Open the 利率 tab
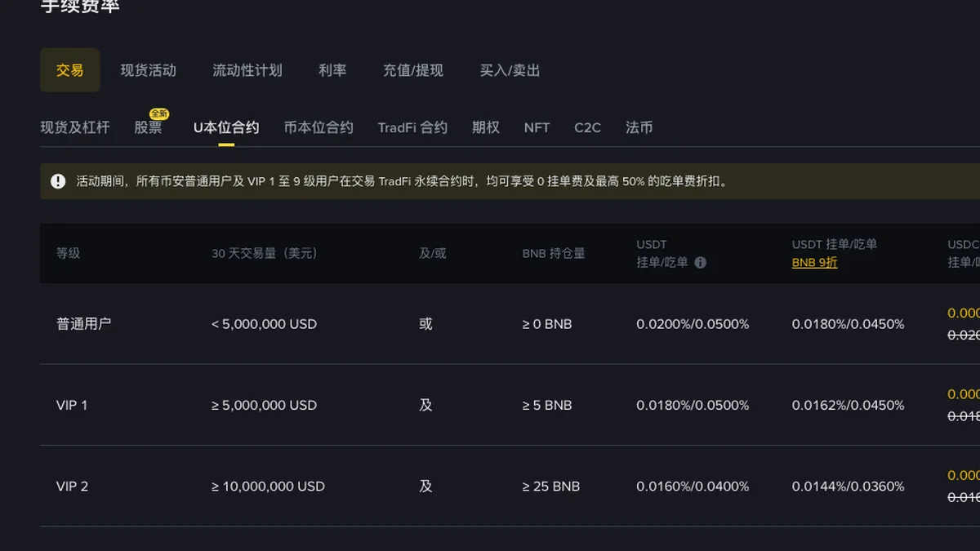 pos(332,70)
